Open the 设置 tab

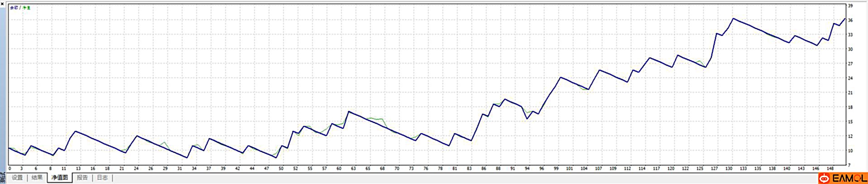tap(17, 178)
